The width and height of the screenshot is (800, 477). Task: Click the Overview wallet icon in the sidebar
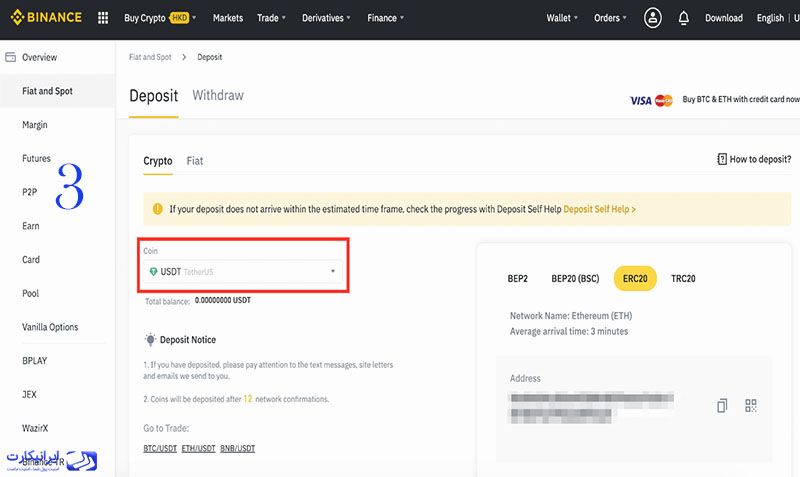point(11,57)
